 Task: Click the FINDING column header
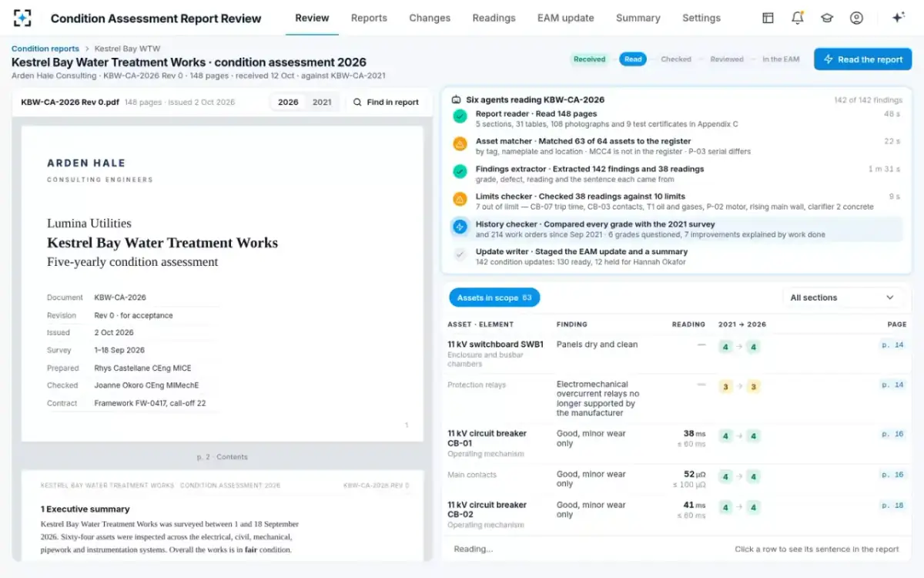[x=572, y=324]
